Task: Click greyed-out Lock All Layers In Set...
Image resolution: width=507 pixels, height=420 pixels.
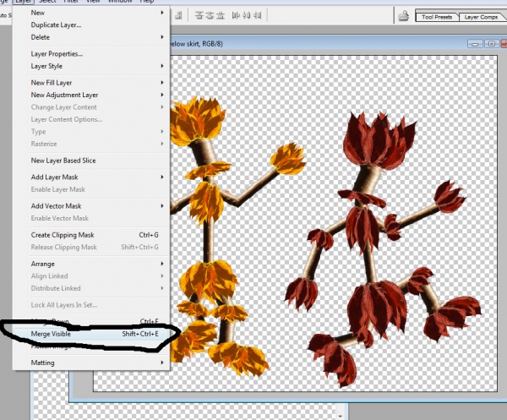Action: 91,305
